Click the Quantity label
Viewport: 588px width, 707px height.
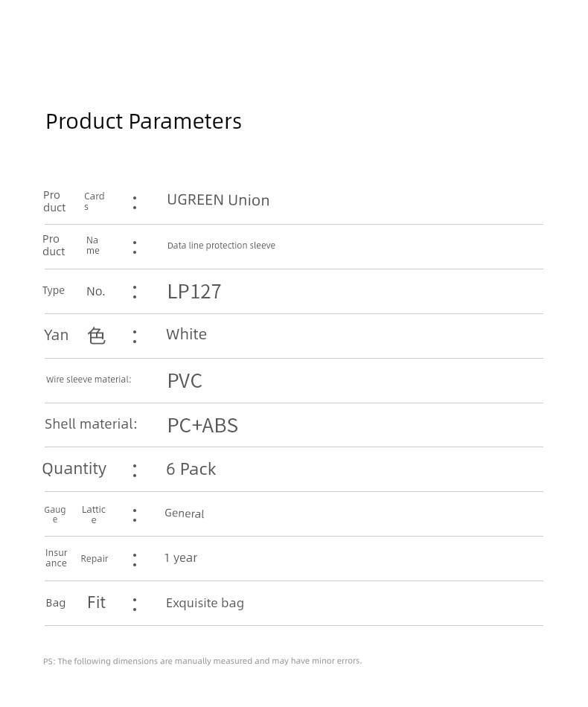[x=74, y=469]
